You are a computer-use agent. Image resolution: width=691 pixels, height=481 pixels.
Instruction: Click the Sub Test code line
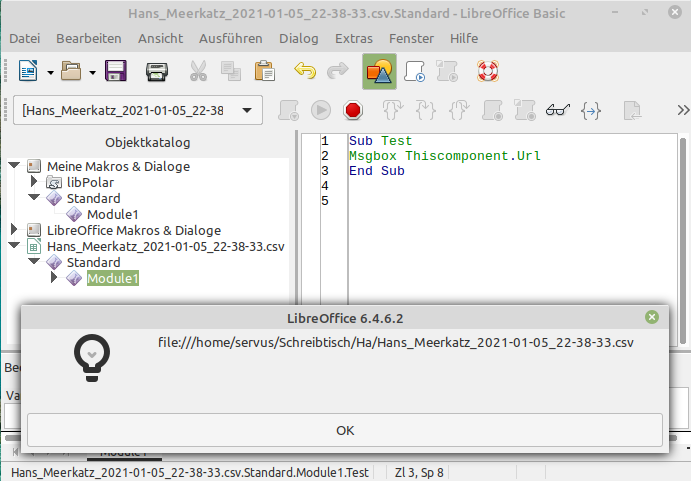coord(380,141)
